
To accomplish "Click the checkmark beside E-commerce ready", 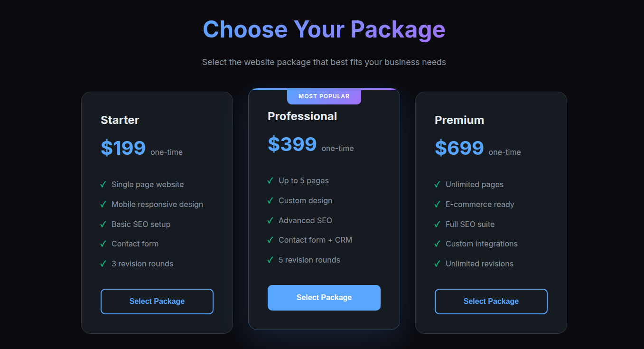I will point(437,204).
